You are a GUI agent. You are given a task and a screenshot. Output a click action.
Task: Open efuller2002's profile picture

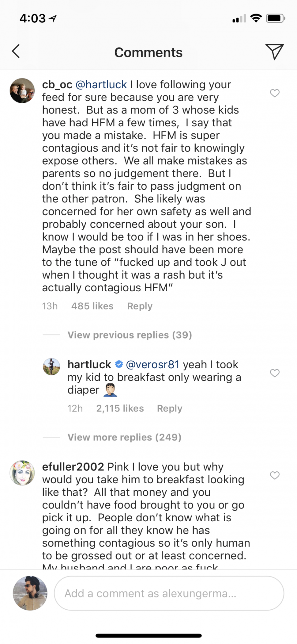[22, 473]
